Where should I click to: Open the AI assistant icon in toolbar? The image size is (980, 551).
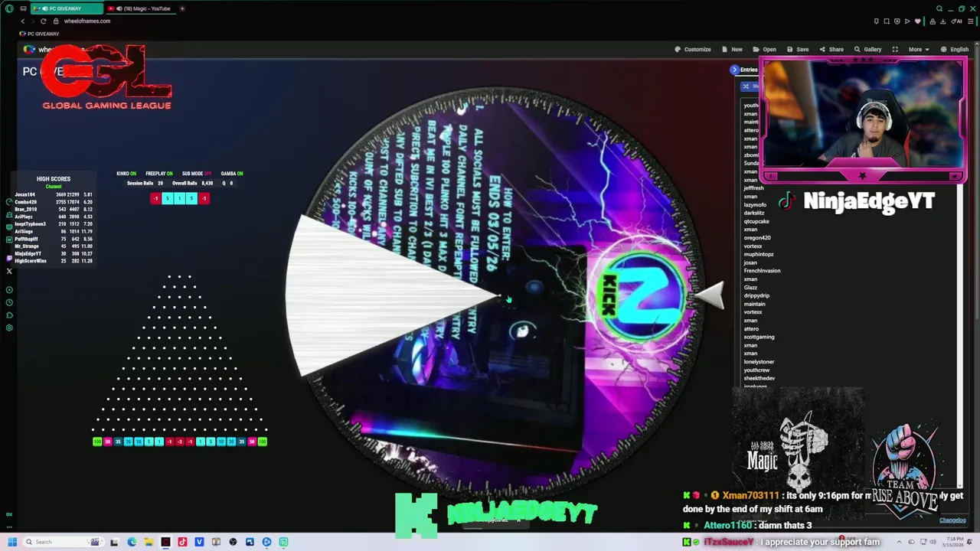[x=957, y=21]
